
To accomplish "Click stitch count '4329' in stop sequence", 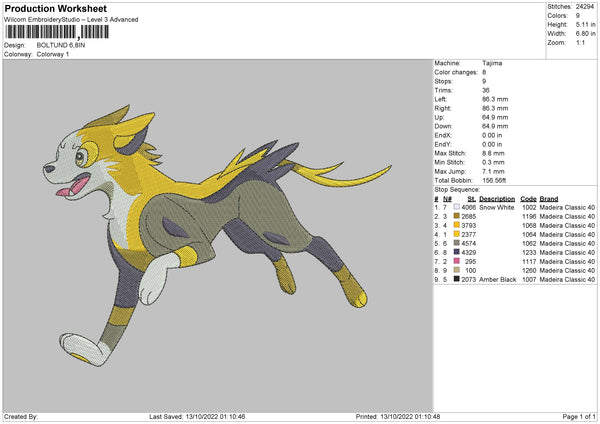I will [469, 253].
